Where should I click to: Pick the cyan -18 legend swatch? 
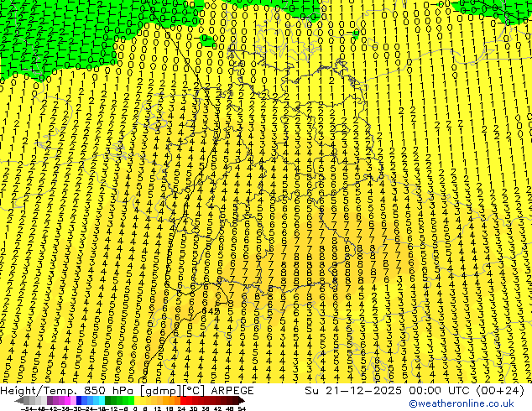click(102, 400)
